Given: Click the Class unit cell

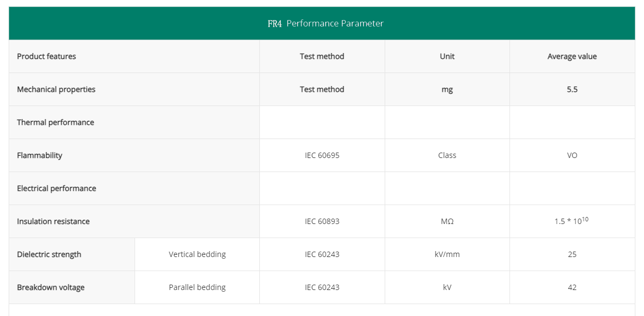Looking at the screenshot, I should tap(447, 155).
